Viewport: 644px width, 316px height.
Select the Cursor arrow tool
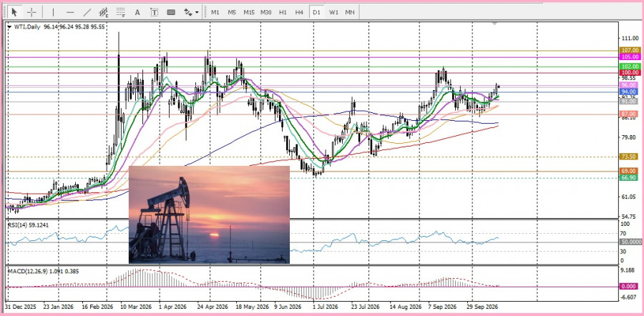(14, 12)
